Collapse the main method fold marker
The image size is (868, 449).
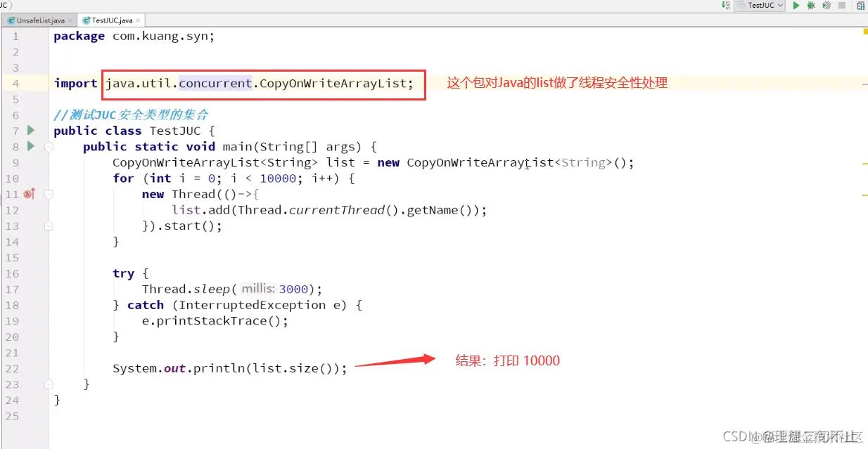(x=49, y=147)
